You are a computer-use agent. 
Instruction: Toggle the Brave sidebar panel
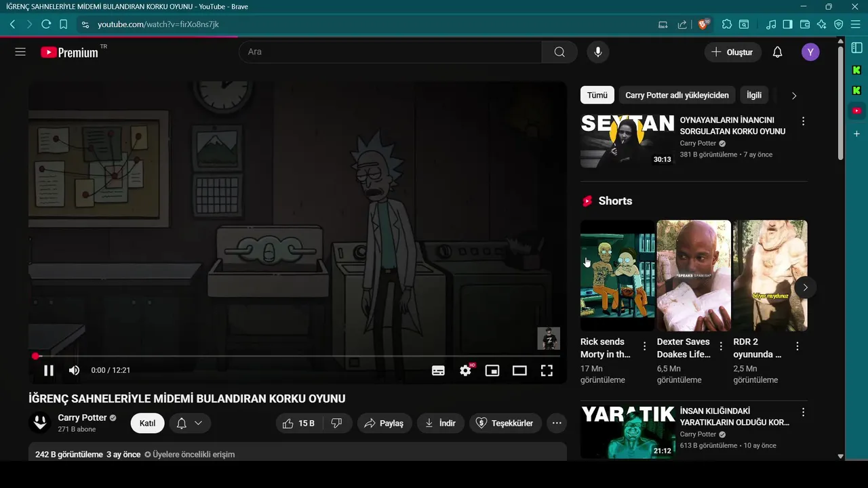pos(787,24)
